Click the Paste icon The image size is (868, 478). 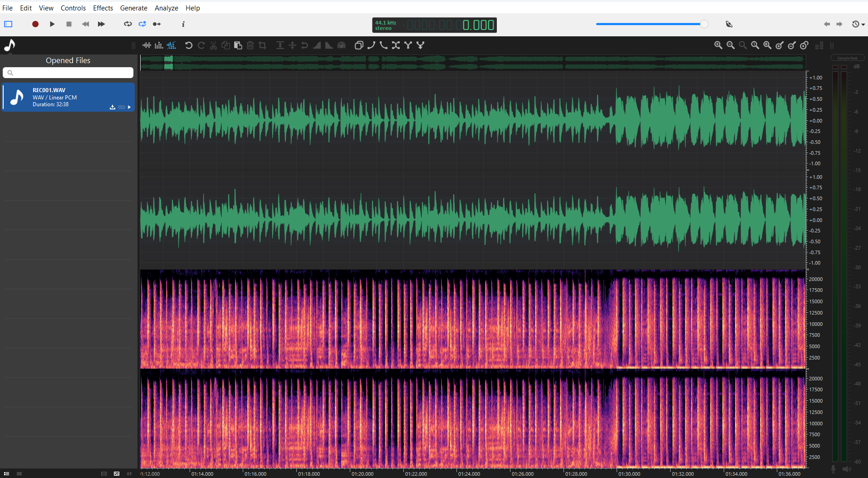[x=238, y=45]
